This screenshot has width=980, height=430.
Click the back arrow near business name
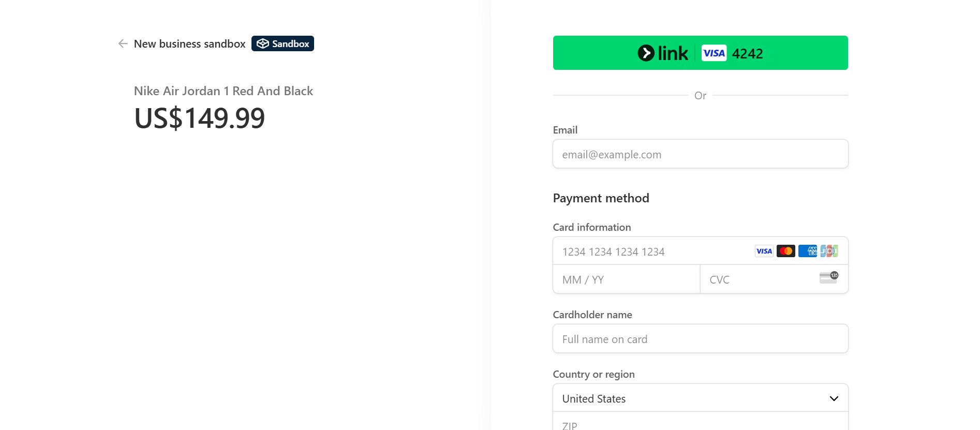coord(123,43)
